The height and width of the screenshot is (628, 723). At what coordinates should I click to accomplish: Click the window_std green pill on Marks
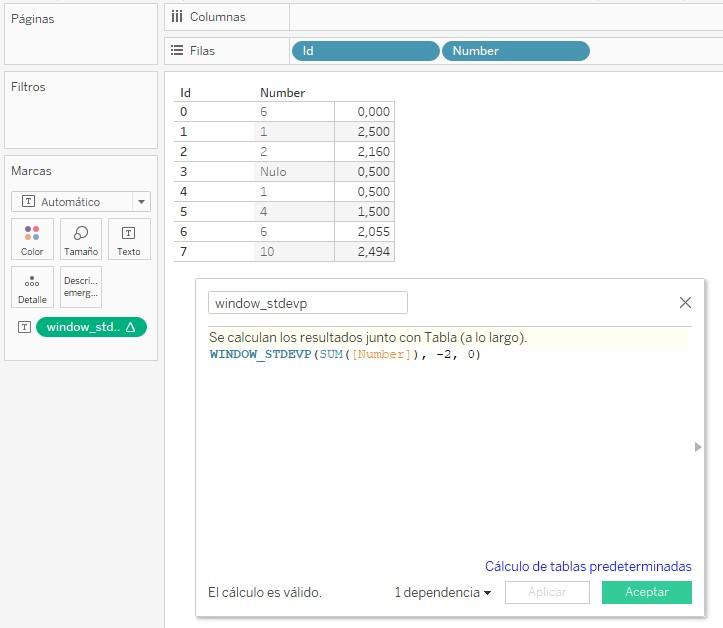91,327
